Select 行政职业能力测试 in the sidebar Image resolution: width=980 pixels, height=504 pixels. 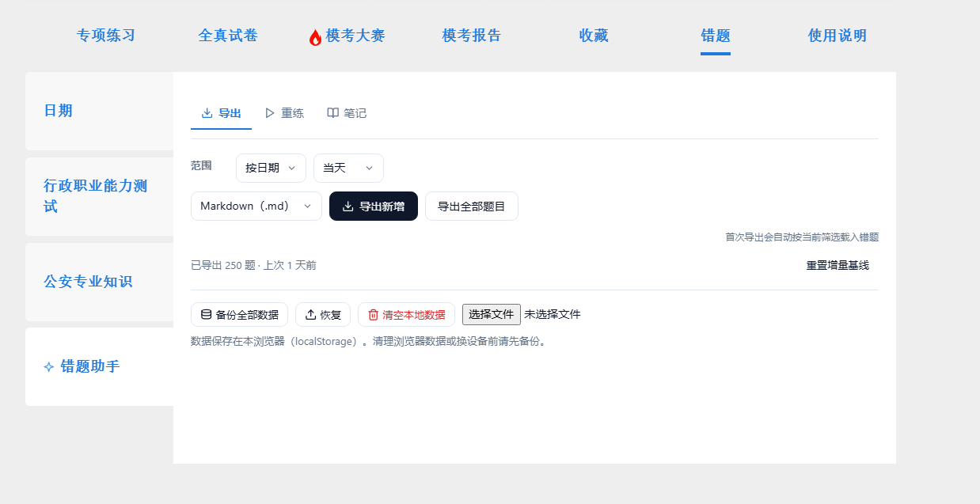tap(99, 196)
